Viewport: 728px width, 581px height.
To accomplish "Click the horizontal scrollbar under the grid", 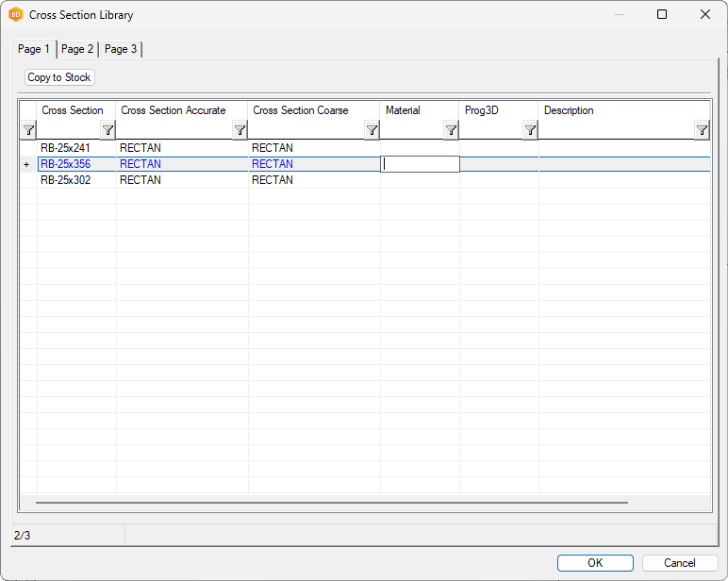I will tap(330, 503).
